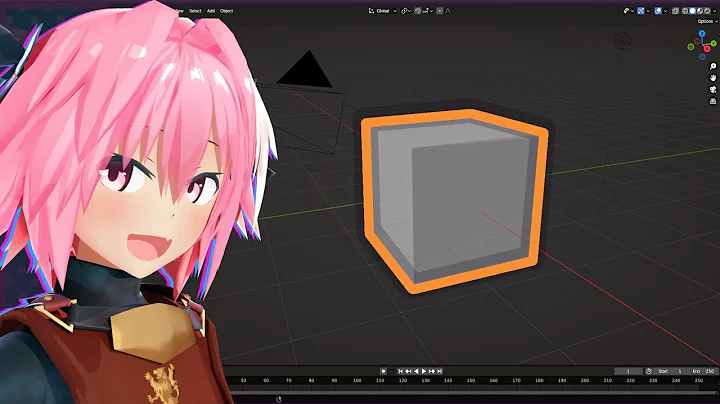Click the End frame field showing 250
The image size is (720, 404).
702,371
